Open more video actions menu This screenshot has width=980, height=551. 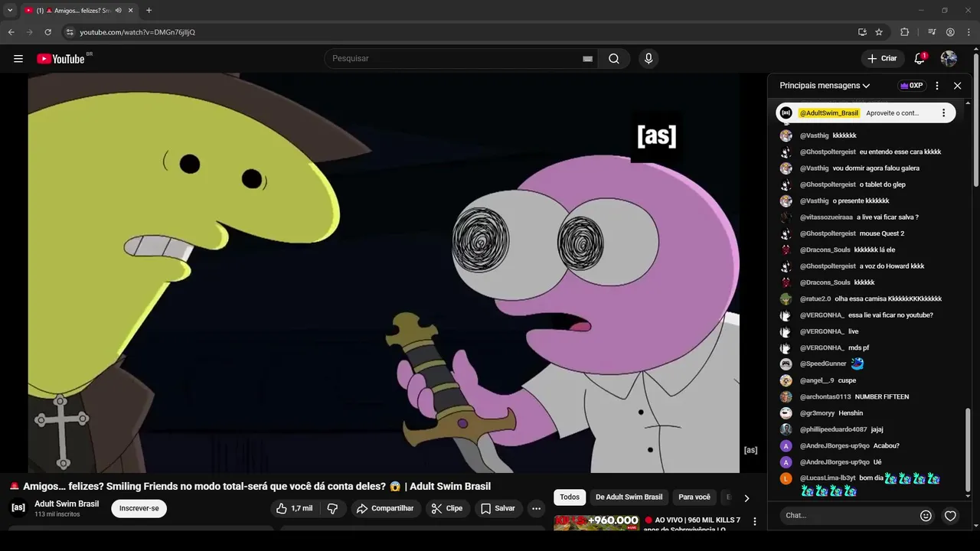click(x=537, y=508)
